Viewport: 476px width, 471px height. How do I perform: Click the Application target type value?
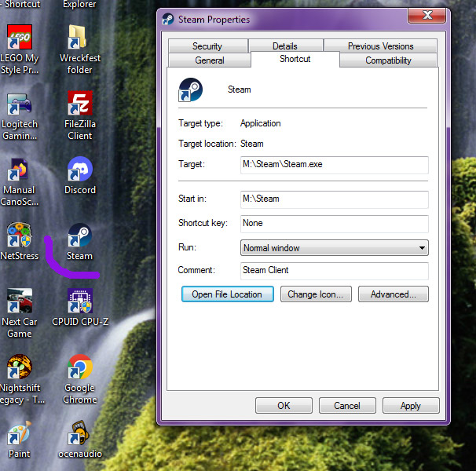pos(261,123)
